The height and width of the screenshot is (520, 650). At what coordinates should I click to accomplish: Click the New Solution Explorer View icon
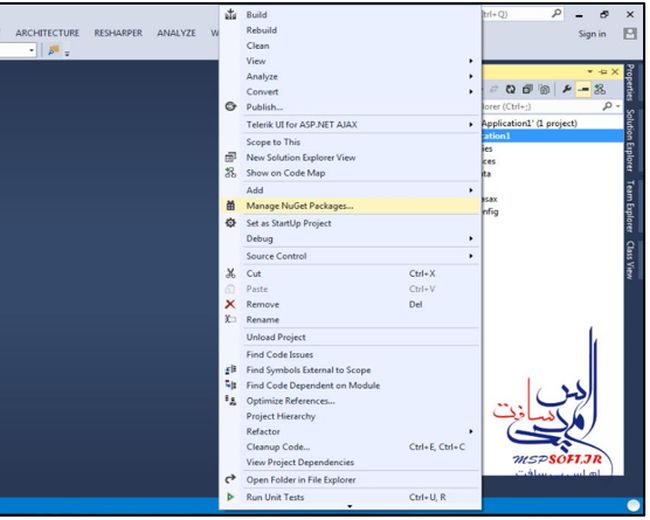230,157
